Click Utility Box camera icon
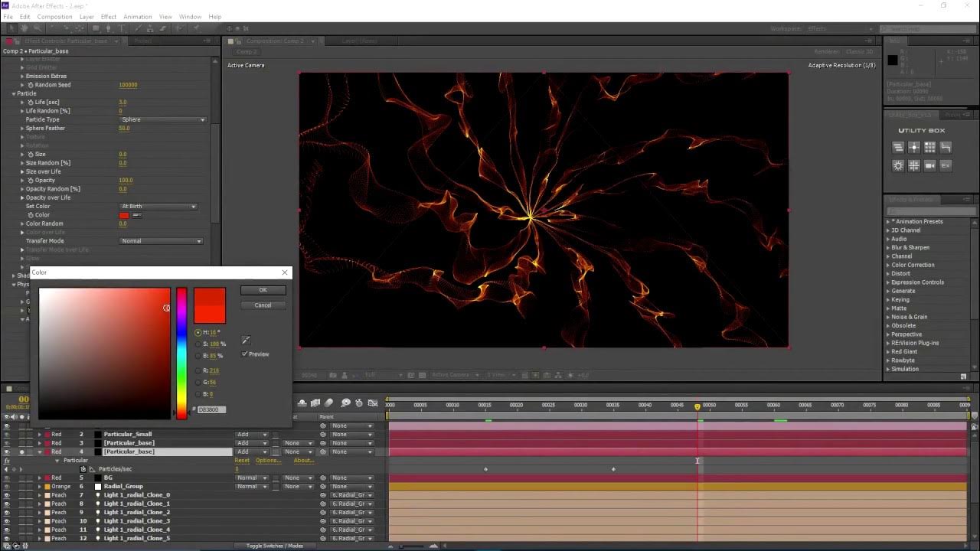Image resolution: width=980 pixels, height=551 pixels. pos(930,165)
